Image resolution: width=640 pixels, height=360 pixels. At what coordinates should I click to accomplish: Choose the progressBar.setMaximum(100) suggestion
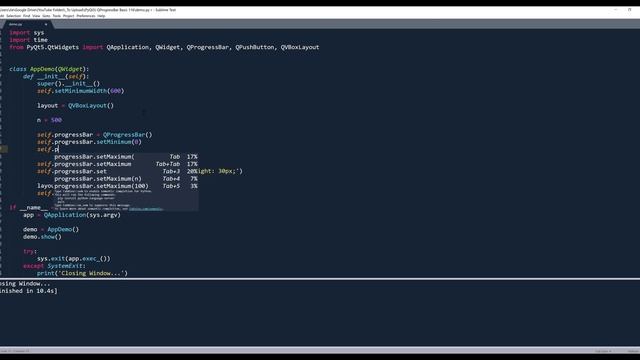pyautogui.click(x=126, y=186)
